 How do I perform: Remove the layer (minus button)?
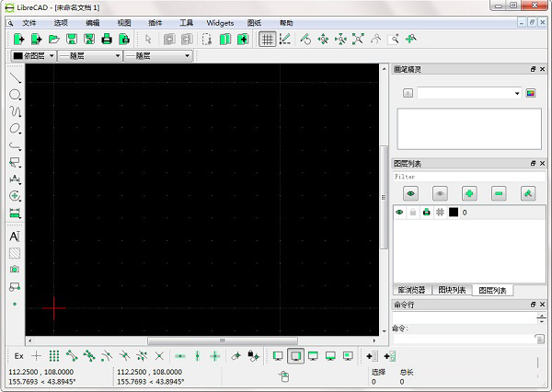coord(499,193)
